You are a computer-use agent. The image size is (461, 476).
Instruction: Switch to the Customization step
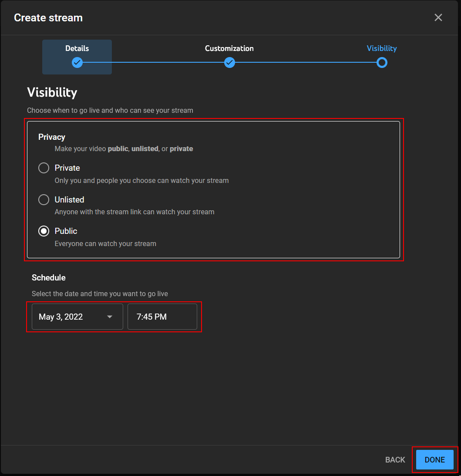(229, 48)
